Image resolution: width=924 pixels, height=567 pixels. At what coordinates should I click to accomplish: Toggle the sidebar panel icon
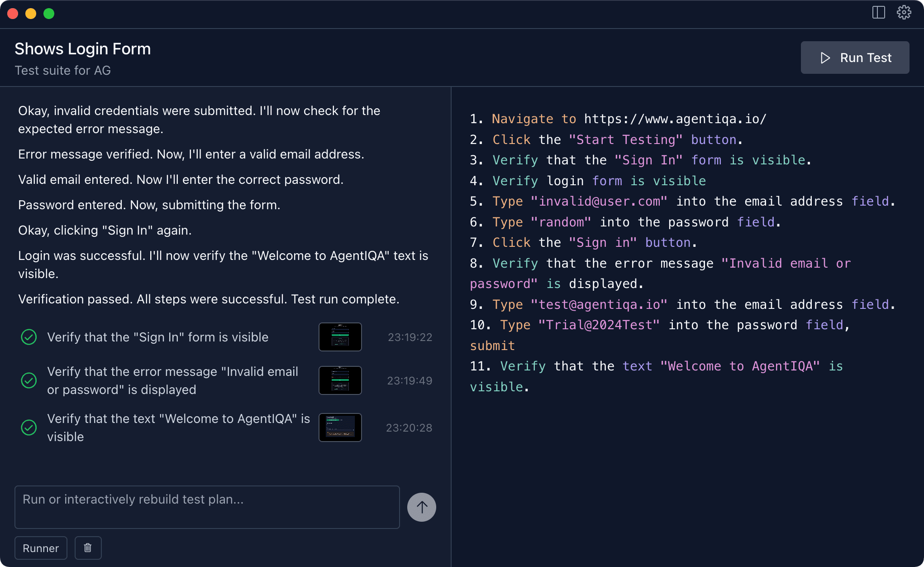878,13
